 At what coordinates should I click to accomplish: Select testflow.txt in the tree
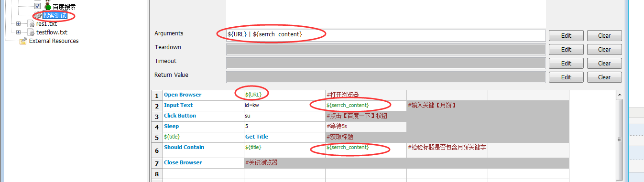point(52,32)
